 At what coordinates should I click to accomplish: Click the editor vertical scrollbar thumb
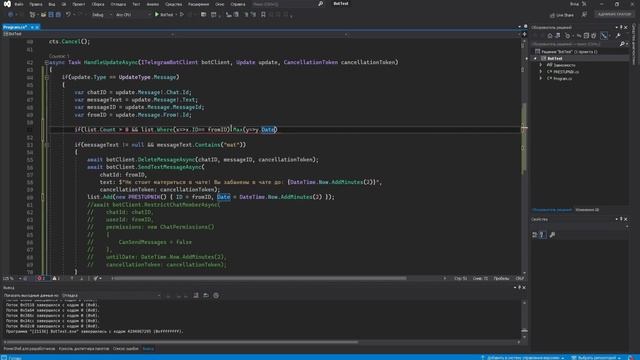click(524, 137)
